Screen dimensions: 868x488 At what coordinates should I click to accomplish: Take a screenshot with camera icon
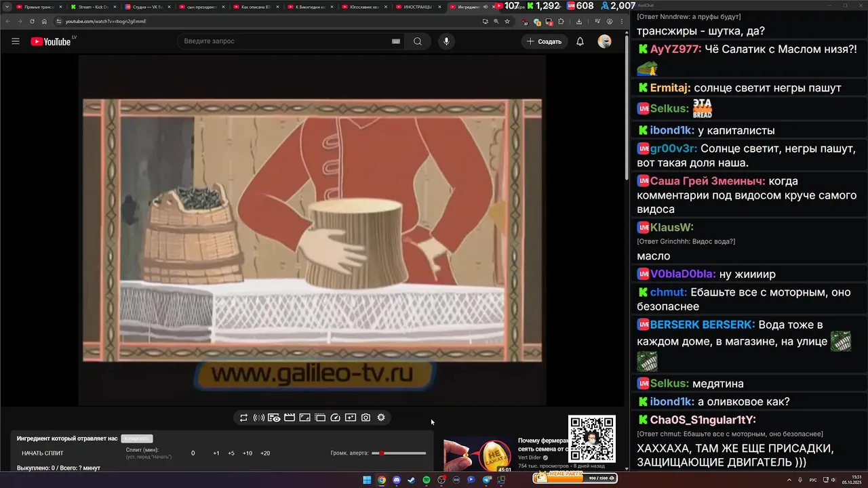pos(366,418)
